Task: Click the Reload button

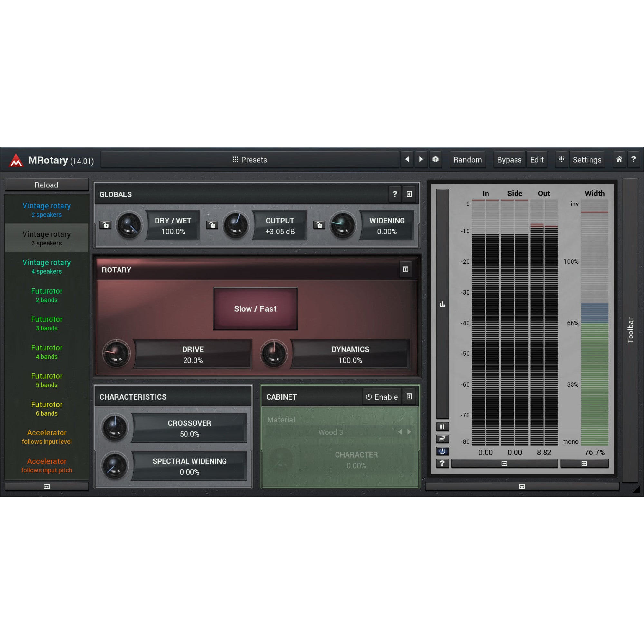Action: click(47, 185)
